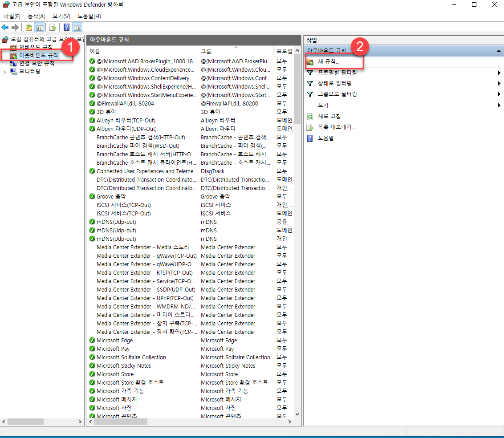Viewport: 504px width, 438px height.
Task: Select Microsoft Store 환경 호스트 rule row
Action: [x=130, y=382]
